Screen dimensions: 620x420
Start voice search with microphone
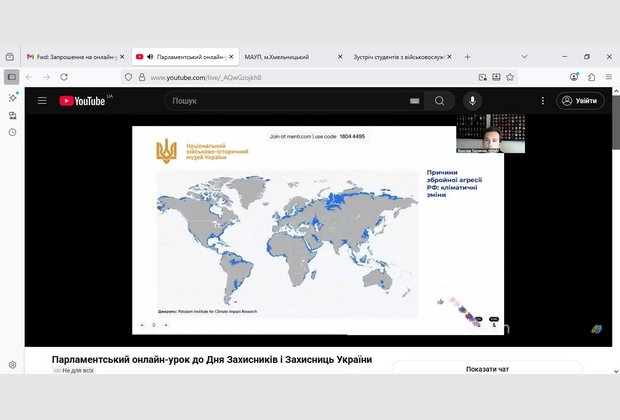[x=472, y=101]
